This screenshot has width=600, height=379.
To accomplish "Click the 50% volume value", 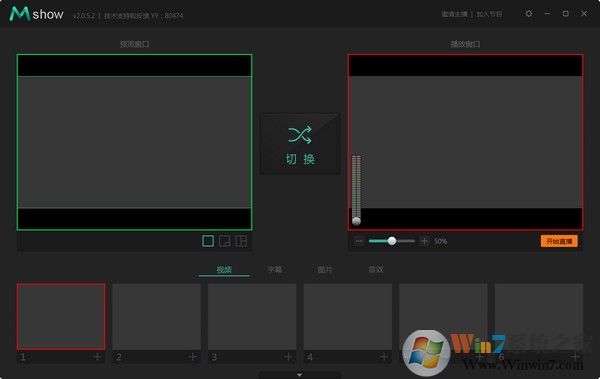I will click(x=440, y=241).
